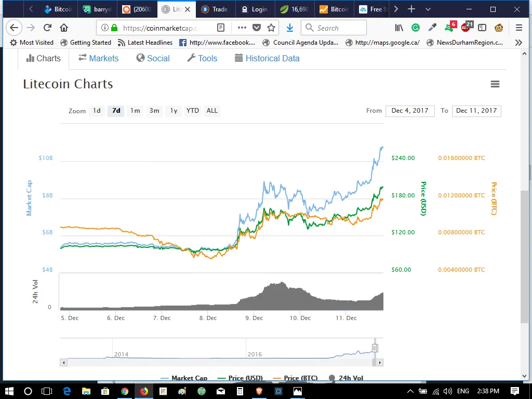Switch to the Bitcoin first tab
This screenshot has width=532, height=399.
click(x=58, y=9)
